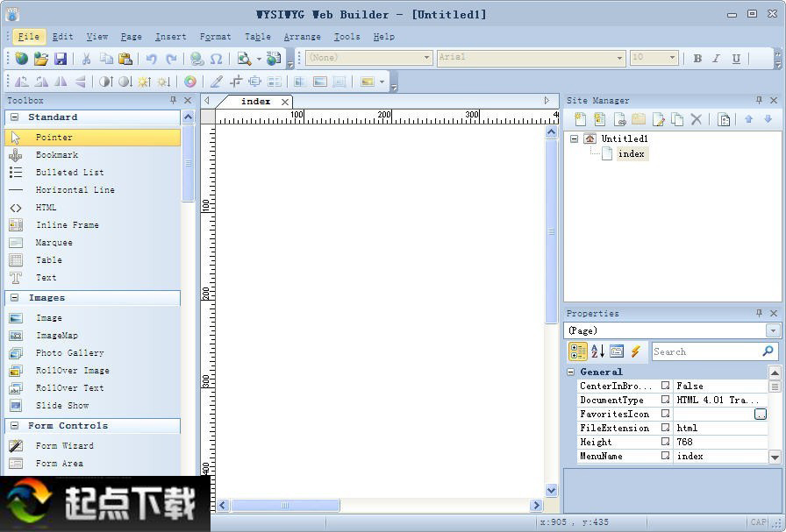This screenshot has width=786, height=532.
Task: Collapse the Form Controls toolbox section
Action: [15, 425]
